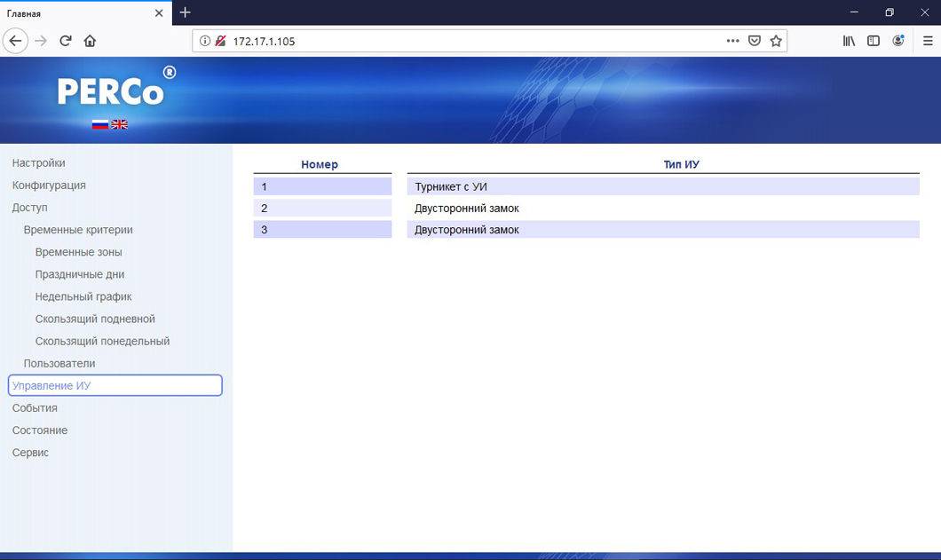The height and width of the screenshot is (560, 941).
Task: Open page actions three-dot menu
Action: click(x=732, y=41)
